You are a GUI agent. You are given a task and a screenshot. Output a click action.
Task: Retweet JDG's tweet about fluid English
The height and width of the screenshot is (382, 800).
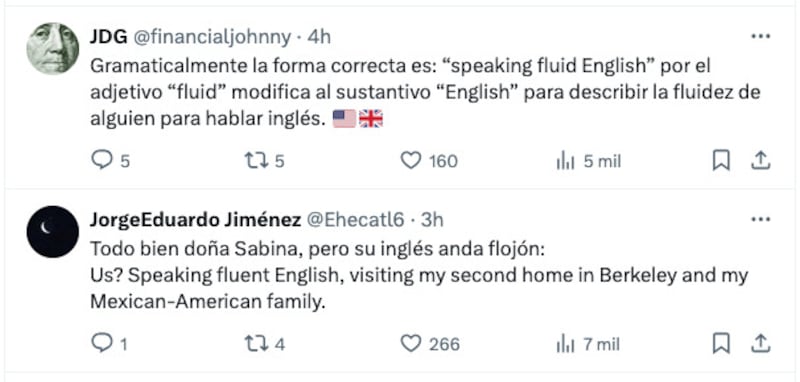click(256, 161)
